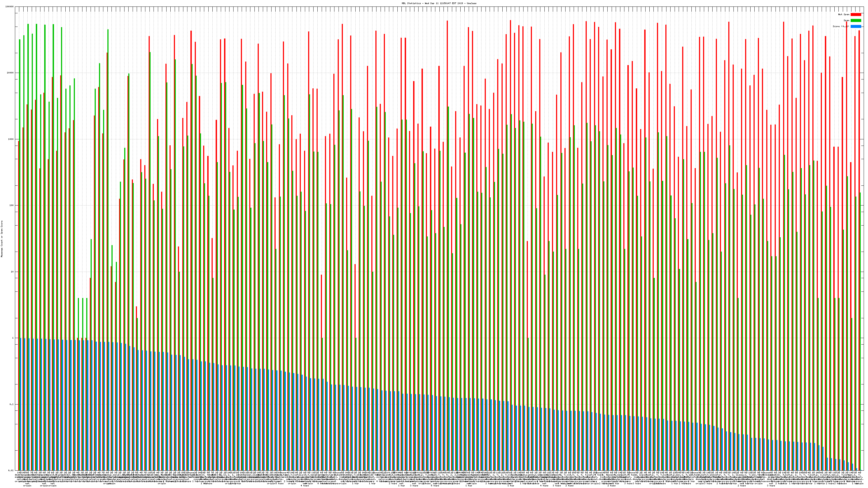Image resolution: width=868 pixels, height=488 pixels.
Task: Click the 1000 y-axis tick label
Action: 11,139
